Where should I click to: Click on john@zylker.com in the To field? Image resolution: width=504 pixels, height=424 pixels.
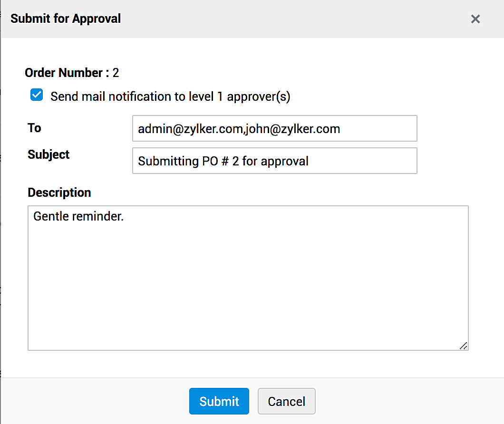(292, 129)
